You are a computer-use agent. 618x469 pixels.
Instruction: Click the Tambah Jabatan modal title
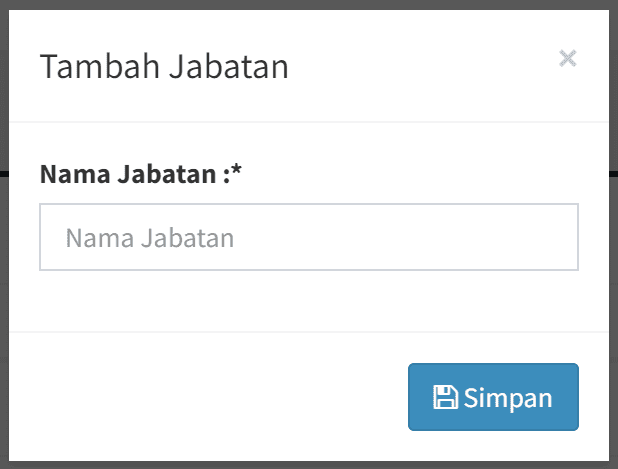pos(163,67)
